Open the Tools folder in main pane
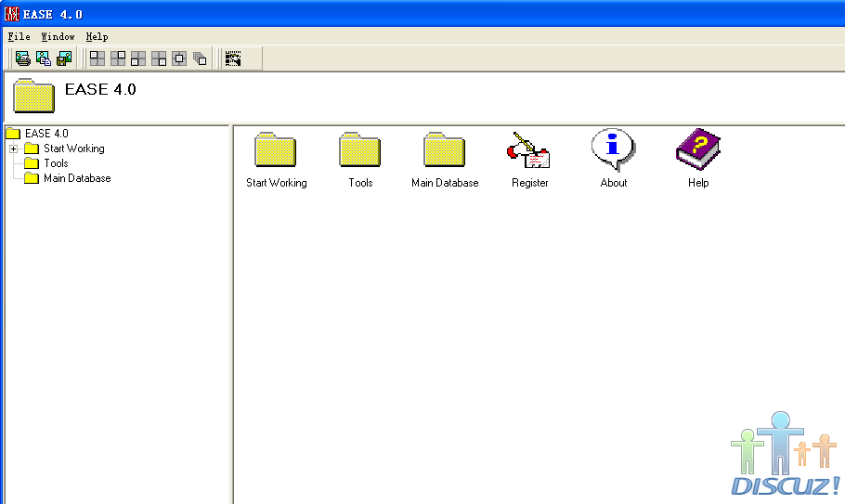The height and width of the screenshot is (504, 845). click(x=360, y=149)
